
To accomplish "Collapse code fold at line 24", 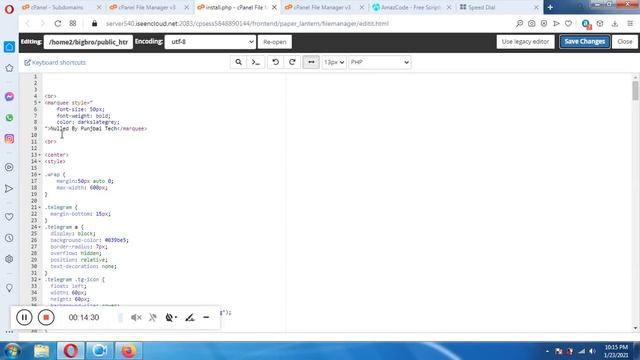I will (x=40, y=227).
